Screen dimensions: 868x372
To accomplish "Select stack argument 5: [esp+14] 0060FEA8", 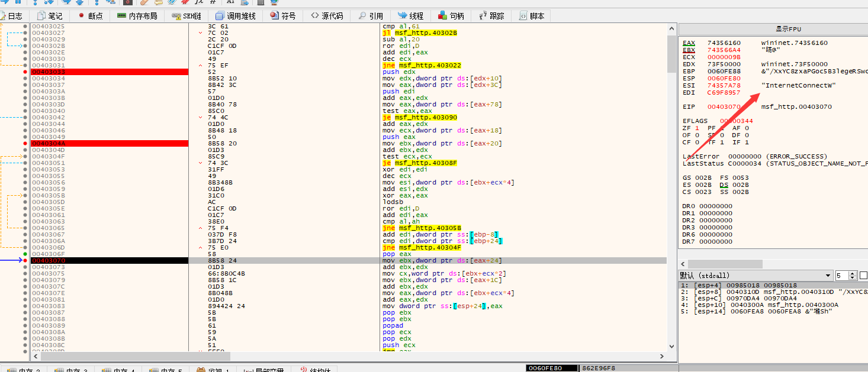I will [x=773, y=311].
